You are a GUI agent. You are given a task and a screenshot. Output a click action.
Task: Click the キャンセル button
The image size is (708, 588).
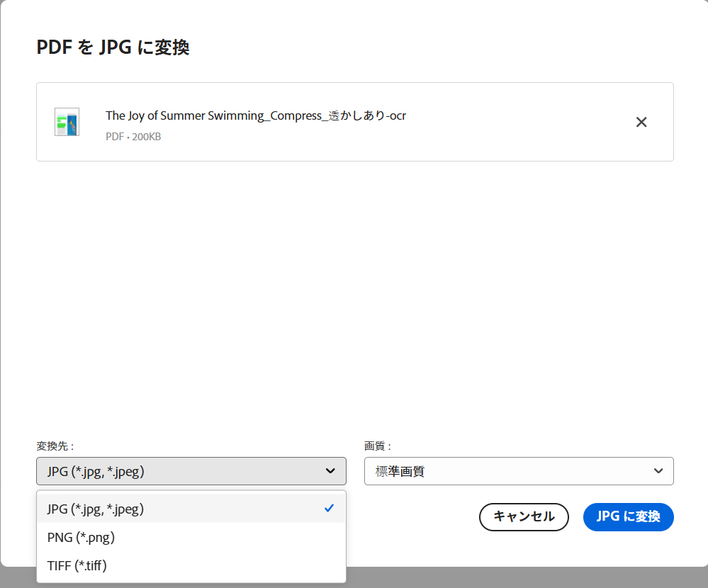524,516
